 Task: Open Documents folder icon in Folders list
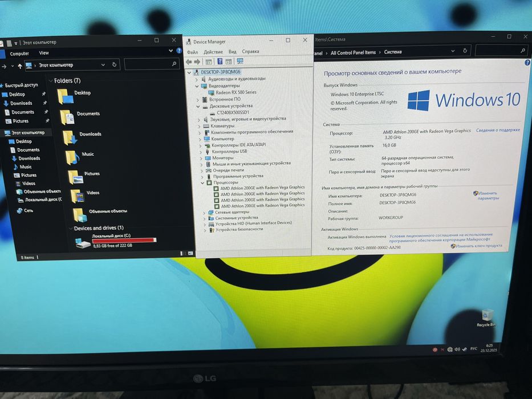pos(67,117)
